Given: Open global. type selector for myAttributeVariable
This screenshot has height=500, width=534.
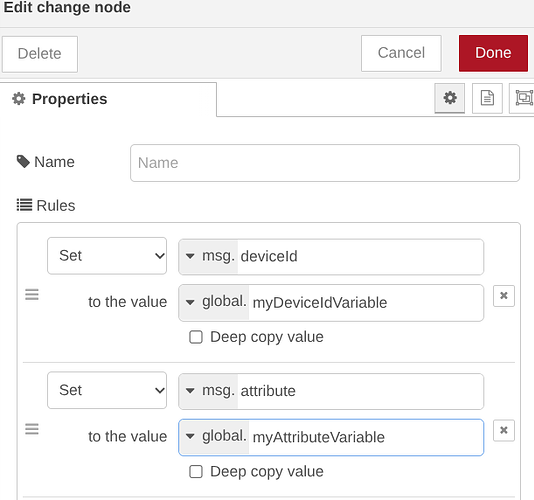Looking at the screenshot, I should [x=214, y=437].
